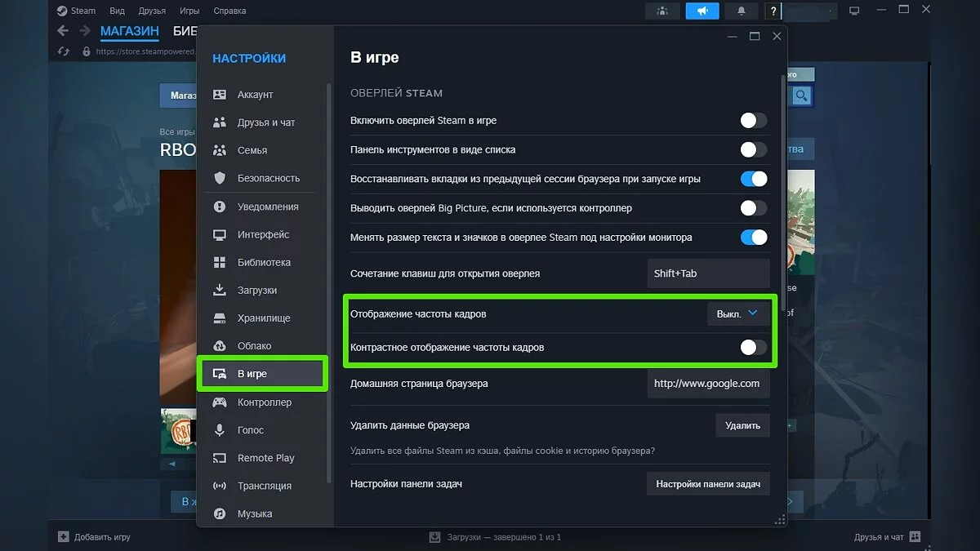Toggle 'Панель инструментов в виде списка' switch
The image size is (980, 551).
coord(753,149)
